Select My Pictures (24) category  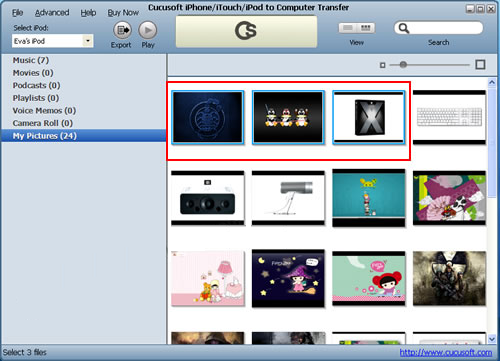[83, 136]
